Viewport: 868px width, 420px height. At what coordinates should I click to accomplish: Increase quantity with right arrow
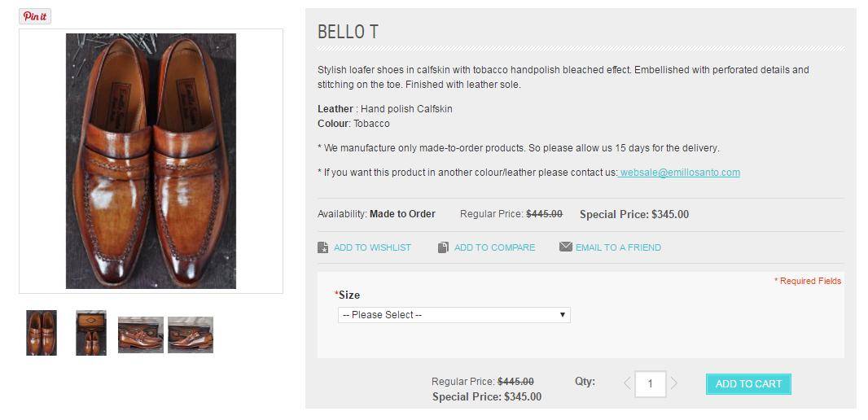click(673, 383)
